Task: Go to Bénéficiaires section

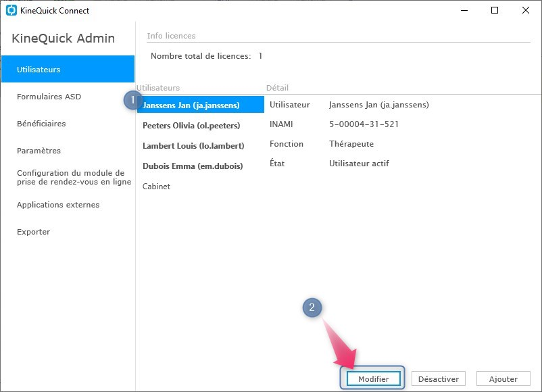Action: pyautogui.click(x=41, y=124)
